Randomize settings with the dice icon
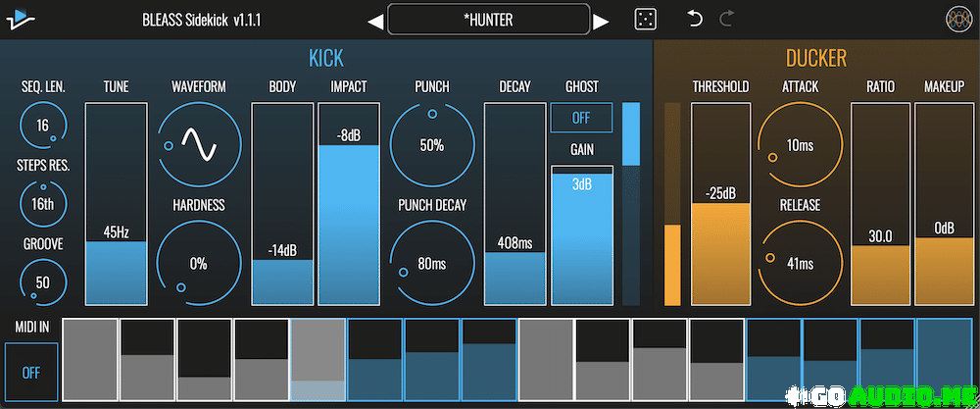 point(645,20)
